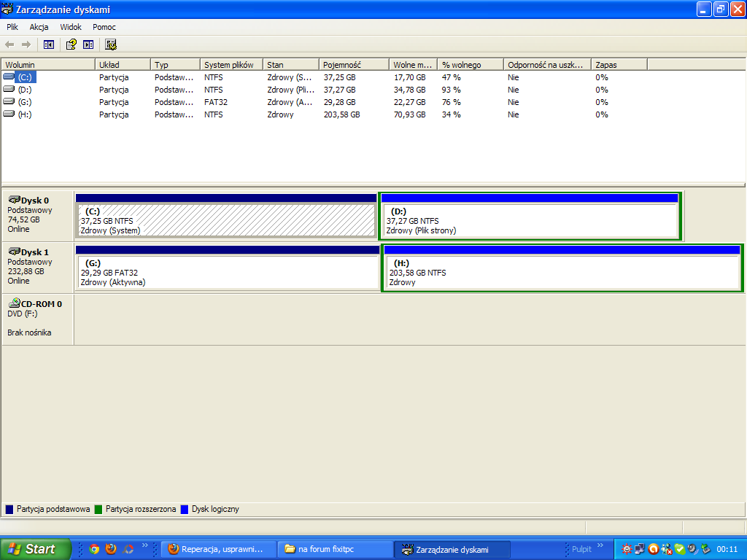The width and height of the screenshot is (747, 560).
Task: Expand the Pulpit toolbar chevron
Action: 600,545
